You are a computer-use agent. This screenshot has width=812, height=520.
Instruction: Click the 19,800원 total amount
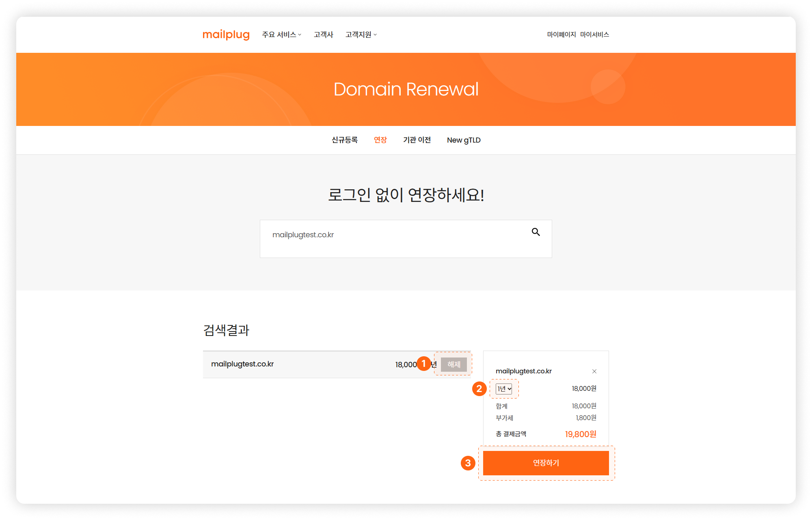click(581, 434)
